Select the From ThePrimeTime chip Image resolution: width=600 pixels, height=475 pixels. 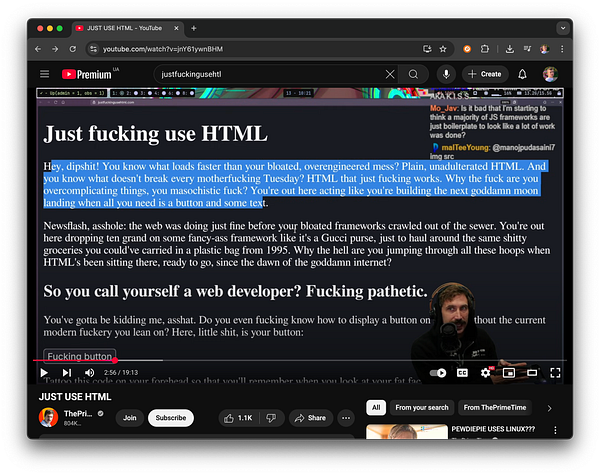pos(495,408)
